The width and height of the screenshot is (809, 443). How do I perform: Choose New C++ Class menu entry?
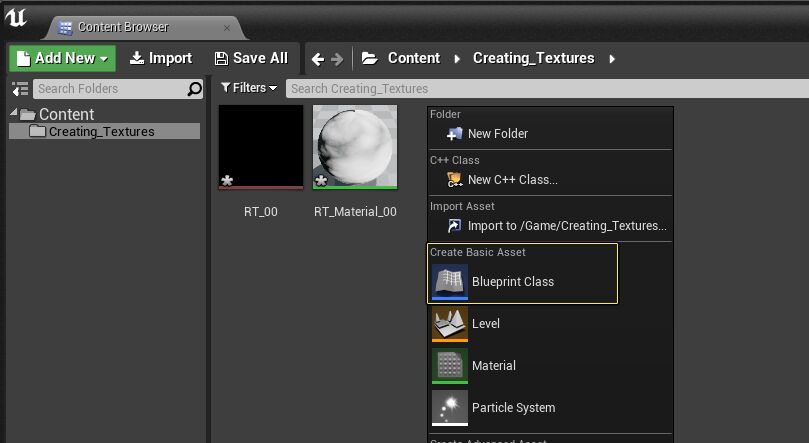pos(550,180)
